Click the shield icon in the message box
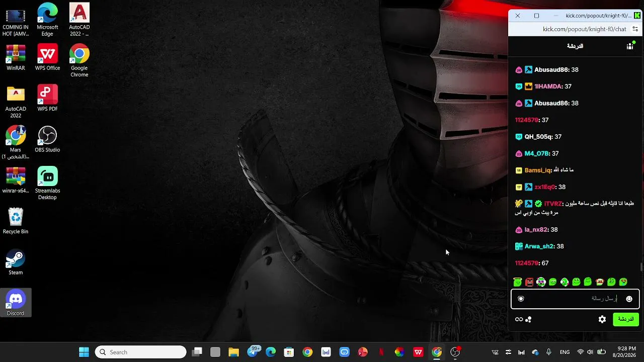This screenshot has height=362, width=644. coord(521,299)
